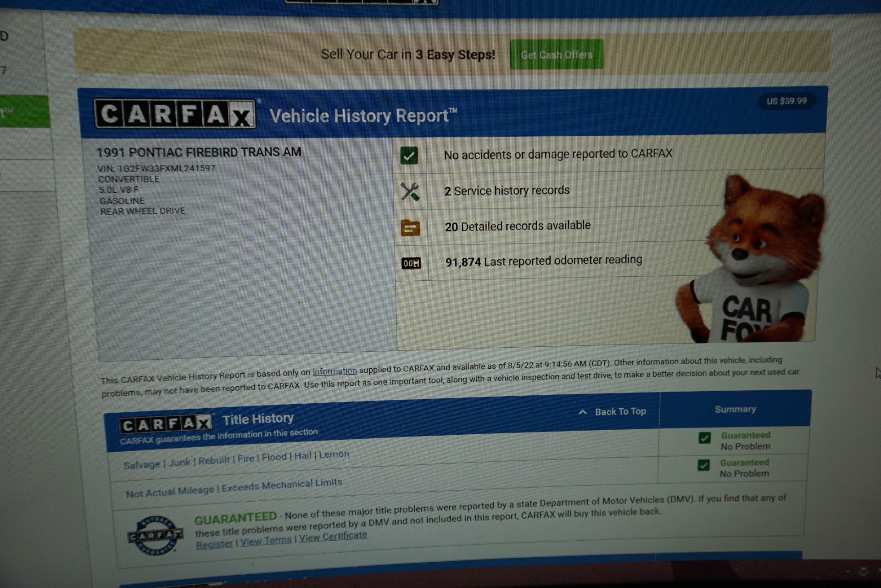Image resolution: width=881 pixels, height=588 pixels.
Task: Click the odometer reading icon
Action: (x=411, y=263)
